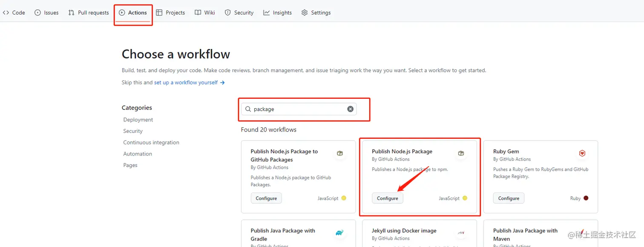Viewport: 644px width, 247px height.
Task: Select the Deployment category
Action: (138, 120)
